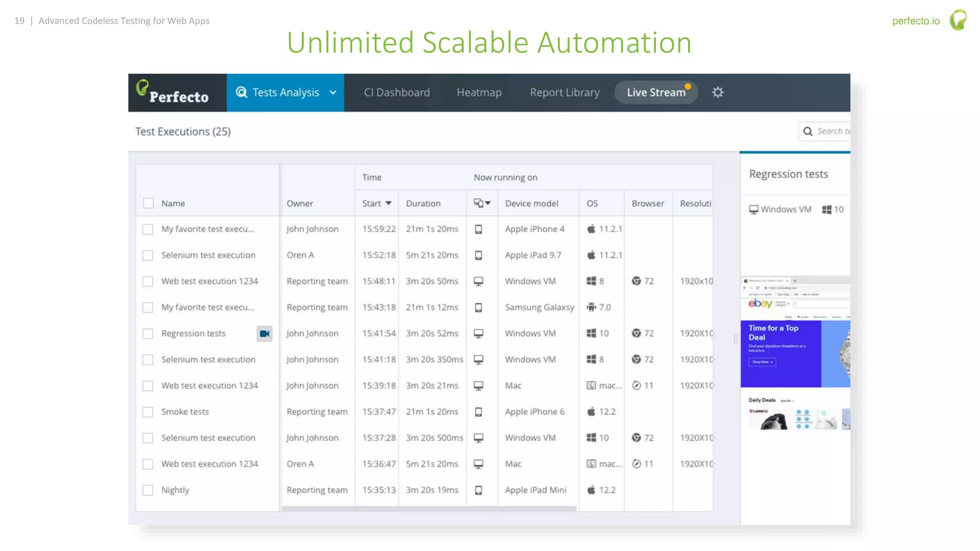This screenshot has width=980, height=551.
Task: Click the desktop icon in the 15:48:11 row
Action: (479, 281)
